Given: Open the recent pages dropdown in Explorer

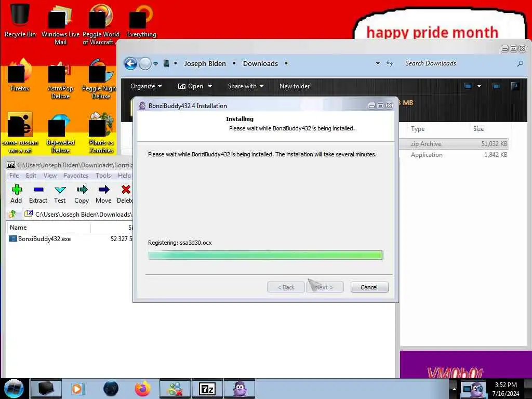Looking at the screenshot, I should tap(155, 63).
